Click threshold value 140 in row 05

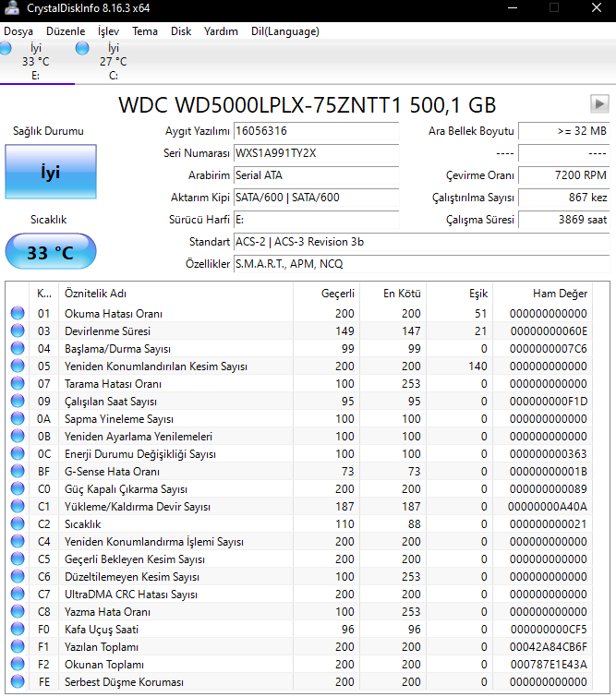click(x=477, y=366)
